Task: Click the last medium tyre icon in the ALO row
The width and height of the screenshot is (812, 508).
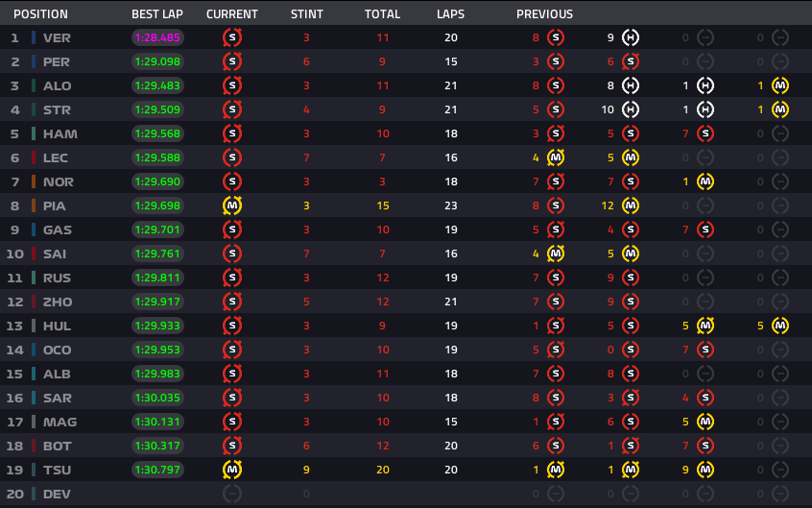Action: click(780, 85)
